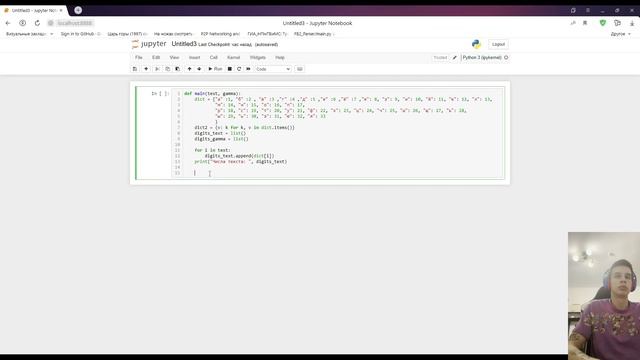Click the Python 3 (ipykernel) kernel name

click(x=482, y=58)
